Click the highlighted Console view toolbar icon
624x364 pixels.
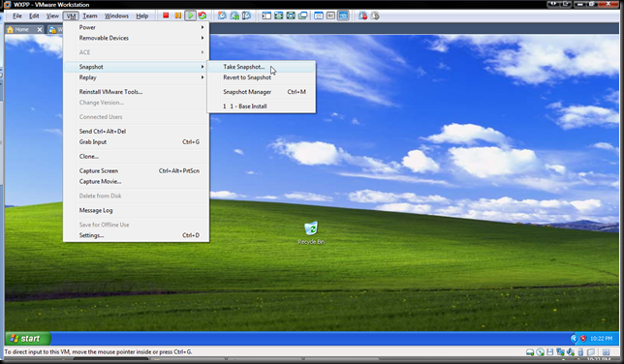tap(343, 15)
